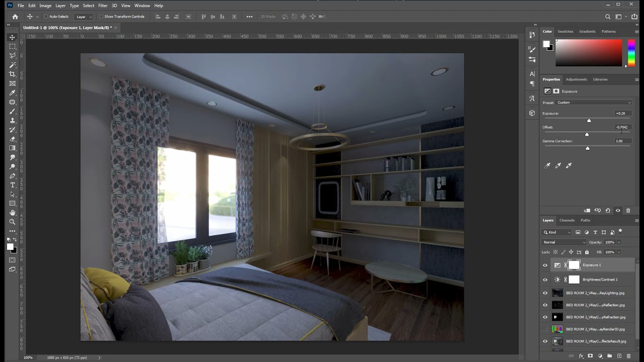Select the Crop tool
Viewport: 644px width, 362px height.
(13, 74)
